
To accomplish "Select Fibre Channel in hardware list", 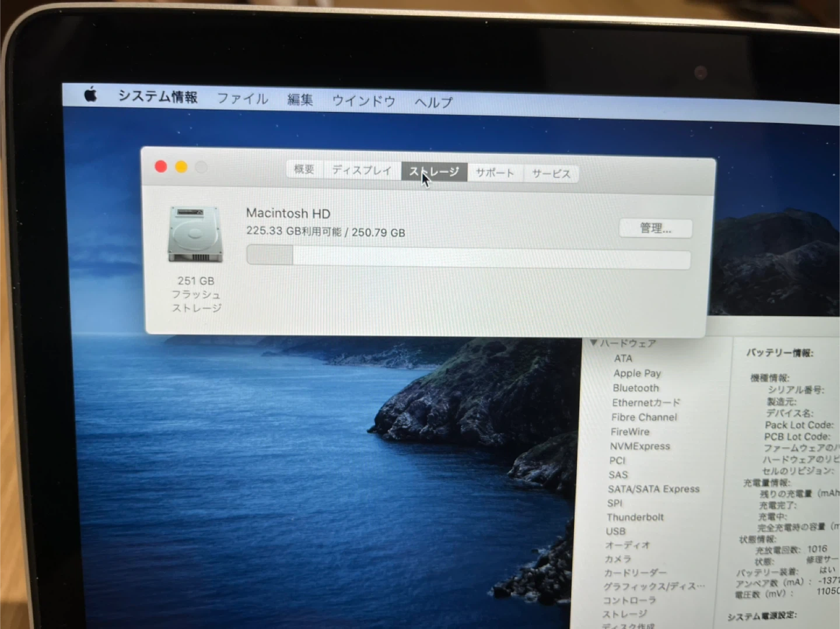I will (x=644, y=417).
